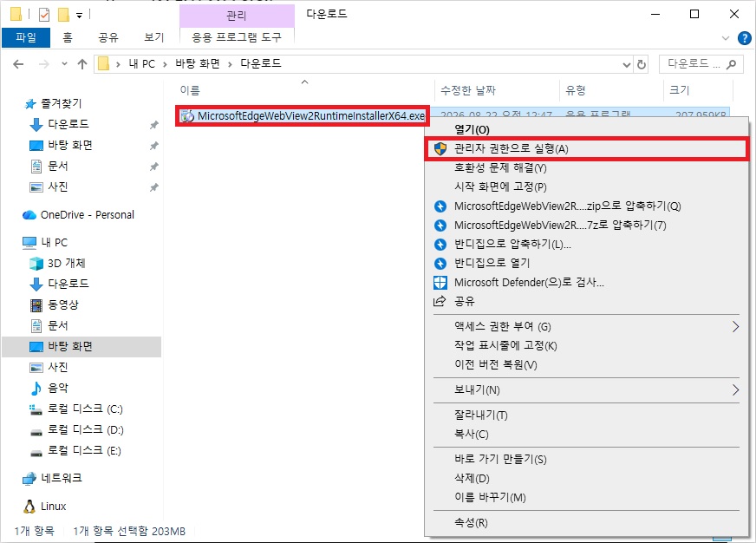This screenshot has width=756, height=543.
Task: Sort by the 수정한 날짜 column header
Action: (x=468, y=90)
